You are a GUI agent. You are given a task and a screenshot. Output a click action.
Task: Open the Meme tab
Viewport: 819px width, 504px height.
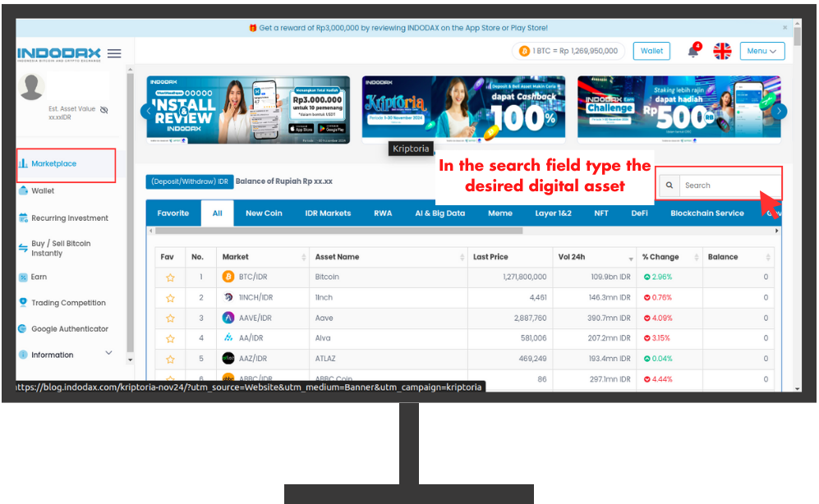click(500, 213)
